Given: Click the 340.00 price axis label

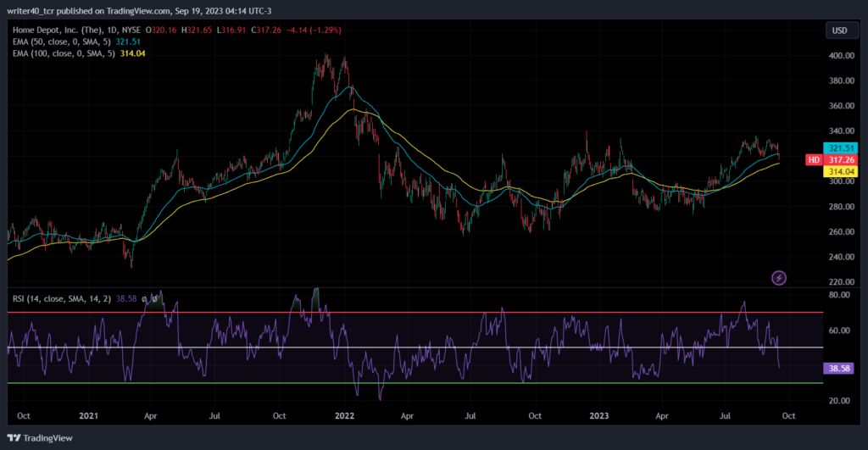Looking at the screenshot, I should click(x=841, y=131).
